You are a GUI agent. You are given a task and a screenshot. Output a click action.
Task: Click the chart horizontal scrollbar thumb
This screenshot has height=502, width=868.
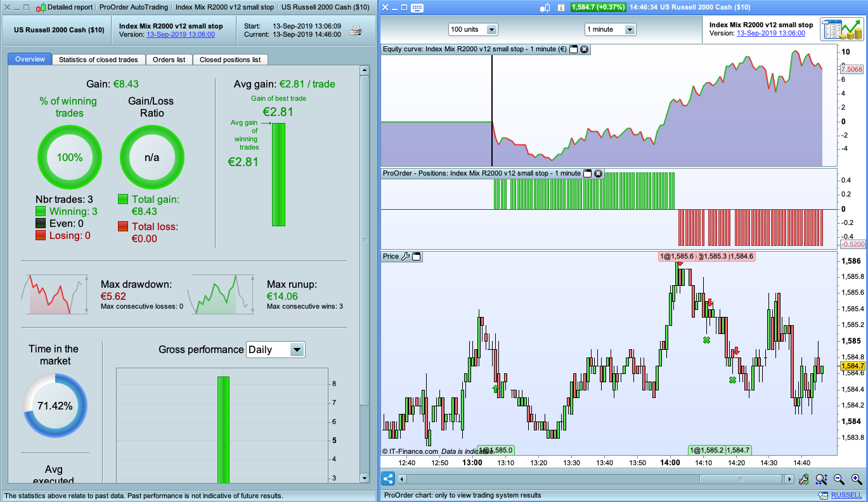[741, 479]
